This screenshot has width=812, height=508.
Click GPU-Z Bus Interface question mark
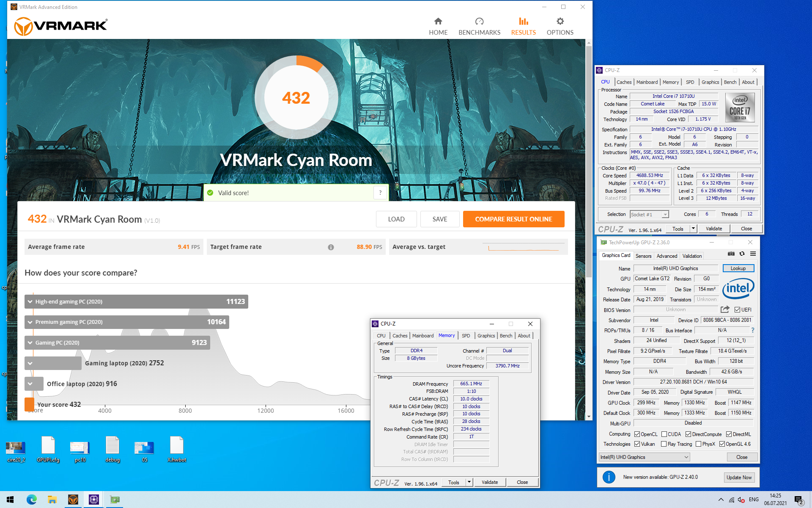[752, 330]
